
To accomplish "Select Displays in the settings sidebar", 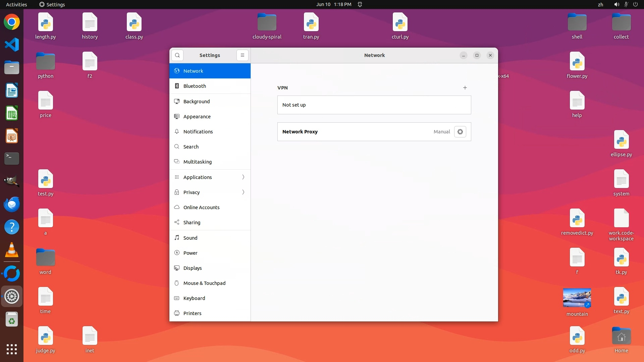I will pos(193,268).
